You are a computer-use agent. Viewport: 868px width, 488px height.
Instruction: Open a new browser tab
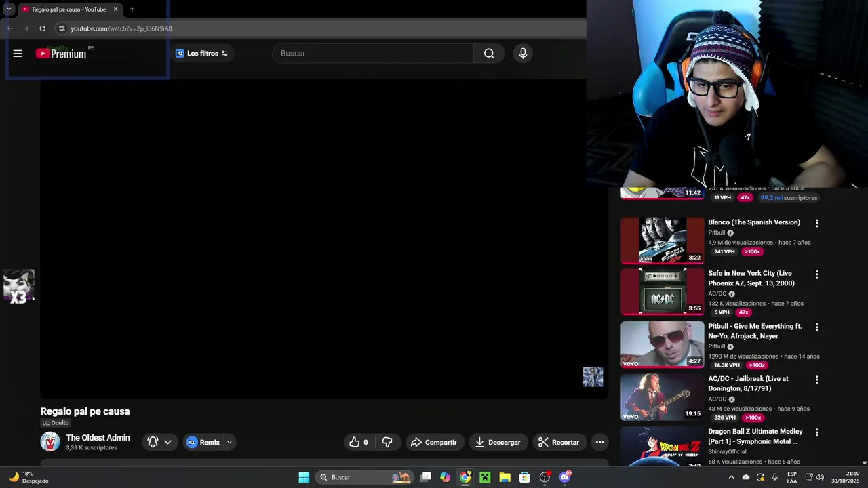[132, 9]
